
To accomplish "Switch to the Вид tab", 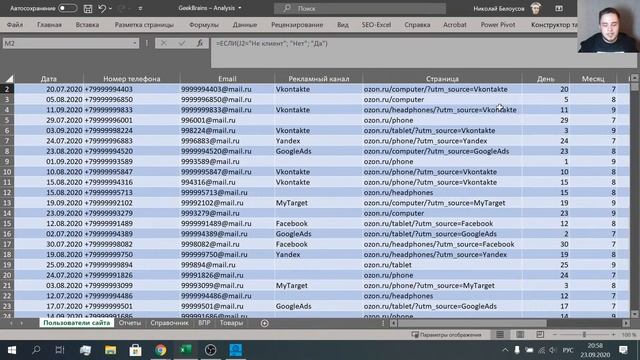I will (x=343, y=25).
